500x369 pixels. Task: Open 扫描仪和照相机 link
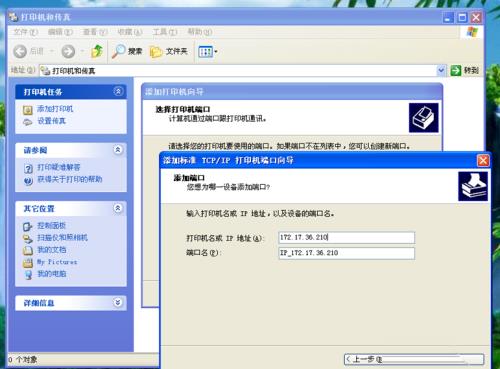pyautogui.click(x=62, y=238)
